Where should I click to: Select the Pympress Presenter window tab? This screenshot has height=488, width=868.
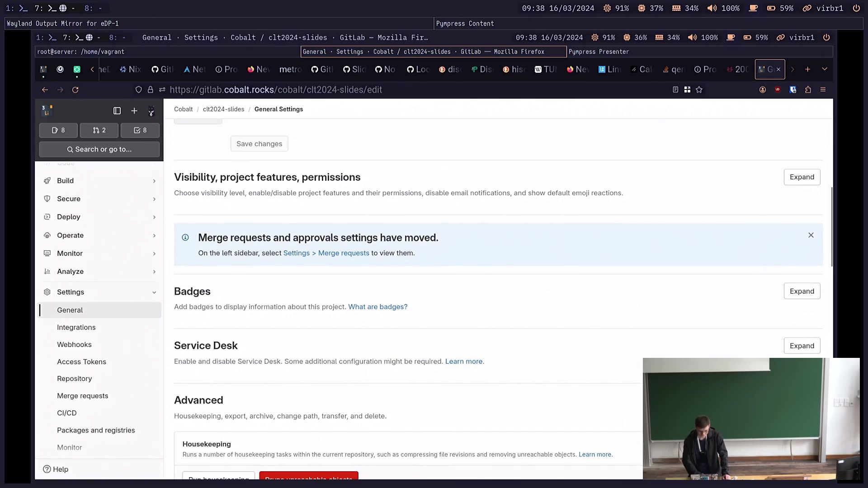tap(699, 52)
